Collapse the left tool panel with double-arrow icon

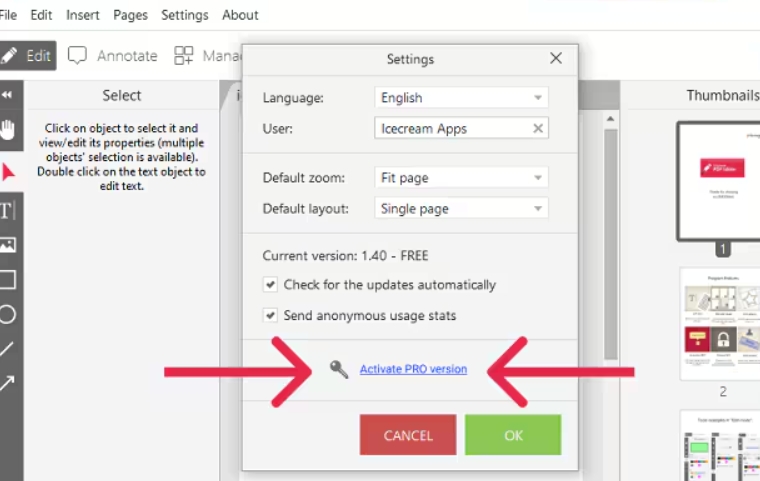pyautogui.click(x=7, y=95)
